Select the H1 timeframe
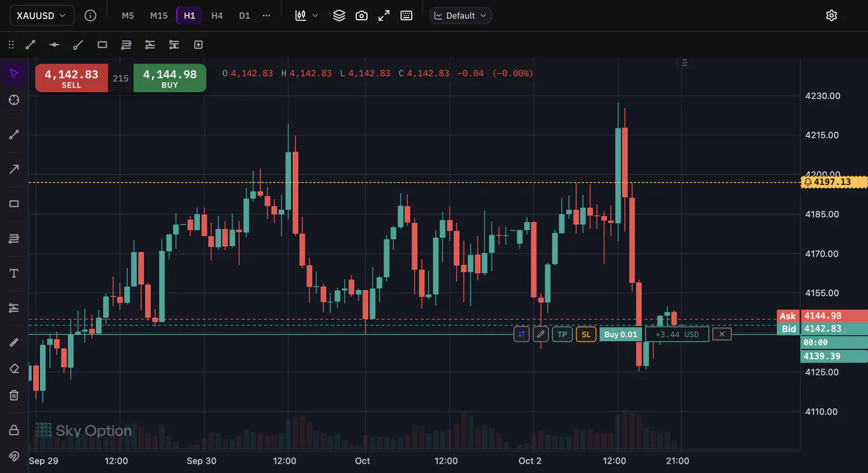868x473 pixels. coord(189,15)
